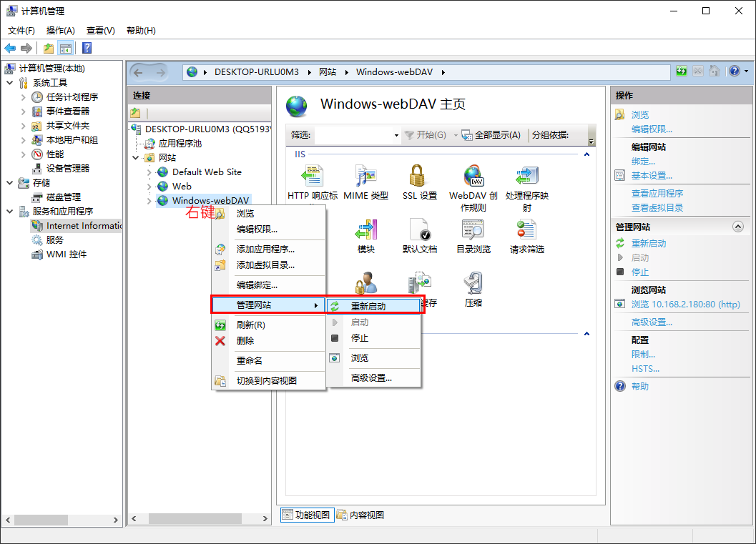
Task: Select WMI 控件 in the left tree
Action: click(x=67, y=254)
